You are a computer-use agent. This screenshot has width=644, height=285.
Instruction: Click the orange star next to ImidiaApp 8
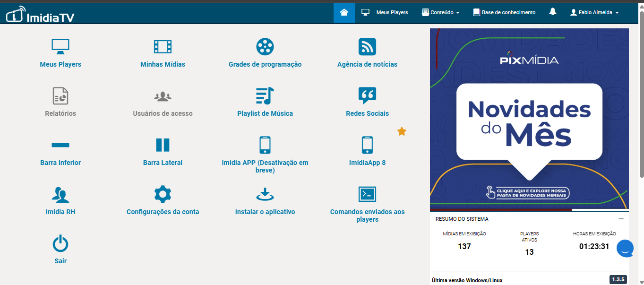coord(402,131)
